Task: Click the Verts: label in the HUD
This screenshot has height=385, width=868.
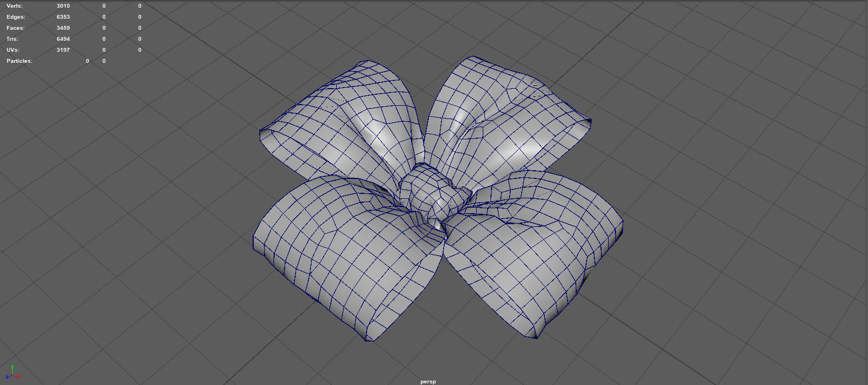Action: coord(14,6)
